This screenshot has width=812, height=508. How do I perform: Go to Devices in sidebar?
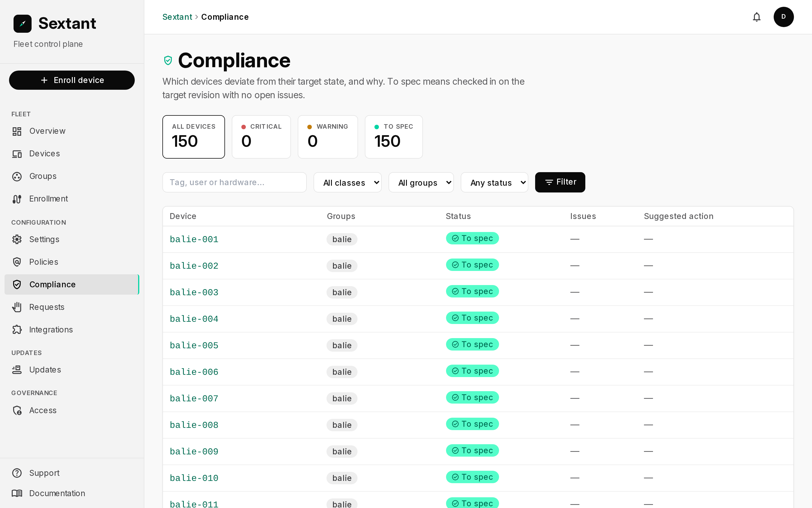coord(72,154)
